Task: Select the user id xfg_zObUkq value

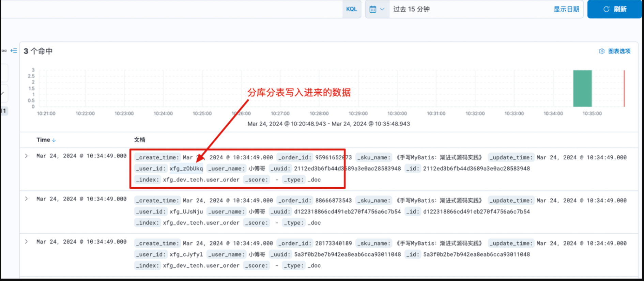Action: tap(186, 169)
